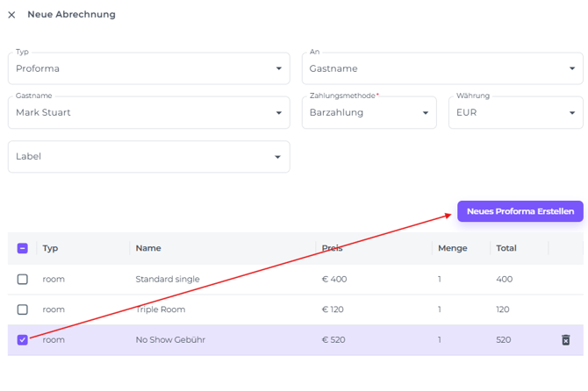588x391 pixels.
Task: Click Neues Proforma Erstellen button
Action: coord(520,211)
